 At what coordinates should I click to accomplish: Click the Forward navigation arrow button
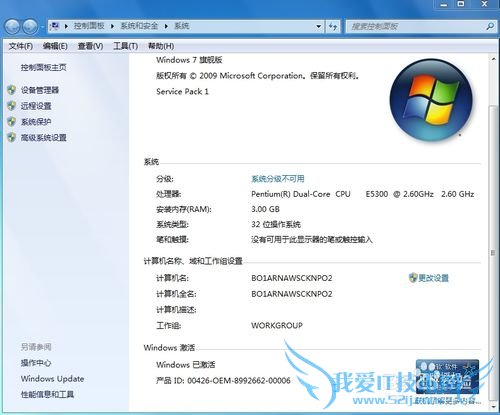(30, 26)
